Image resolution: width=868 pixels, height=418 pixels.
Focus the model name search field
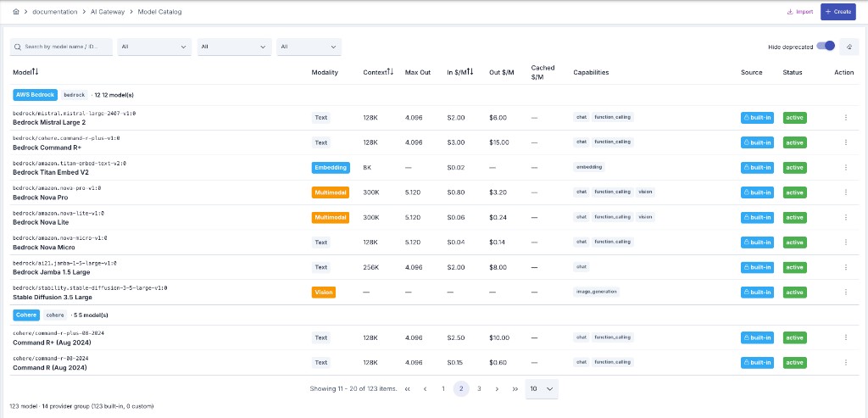[x=61, y=47]
